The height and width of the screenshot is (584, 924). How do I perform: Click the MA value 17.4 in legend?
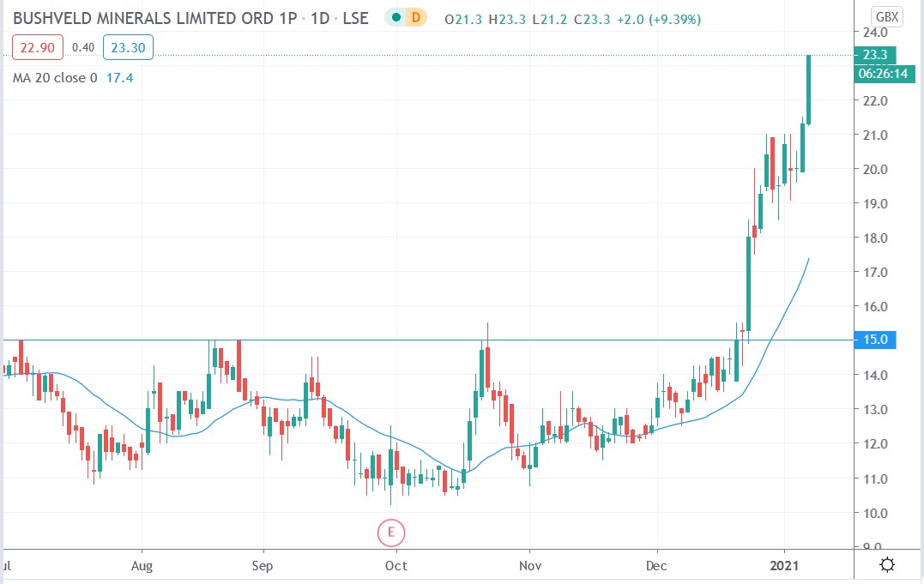(119, 78)
